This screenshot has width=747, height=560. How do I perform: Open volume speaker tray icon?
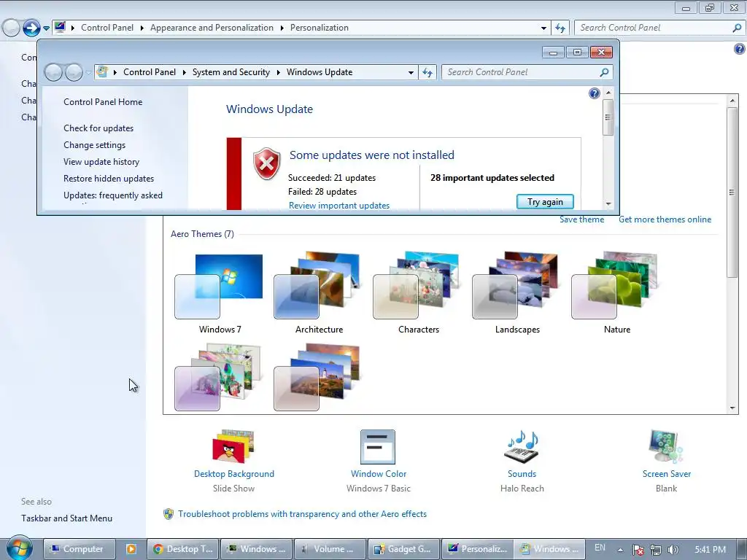(673, 550)
